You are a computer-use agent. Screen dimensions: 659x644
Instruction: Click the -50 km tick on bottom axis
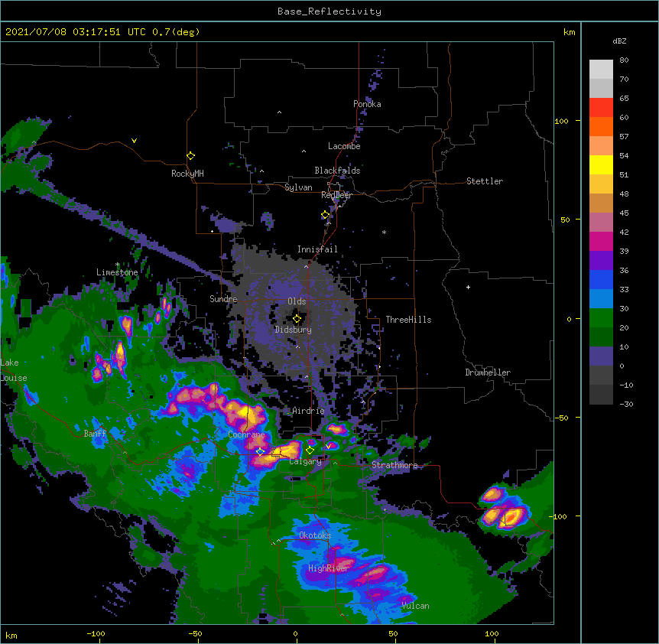tap(195, 633)
